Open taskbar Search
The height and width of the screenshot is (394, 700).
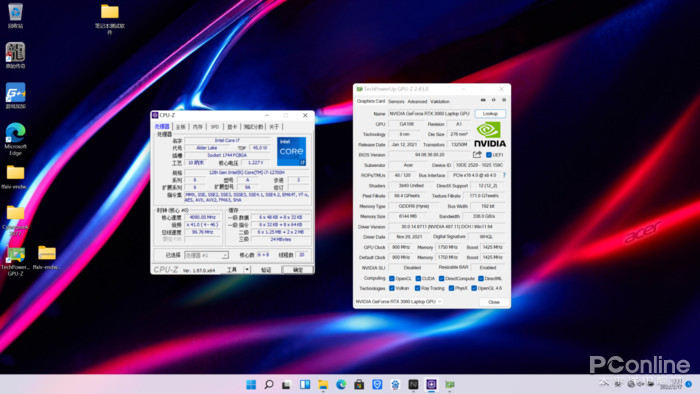coord(269,384)
